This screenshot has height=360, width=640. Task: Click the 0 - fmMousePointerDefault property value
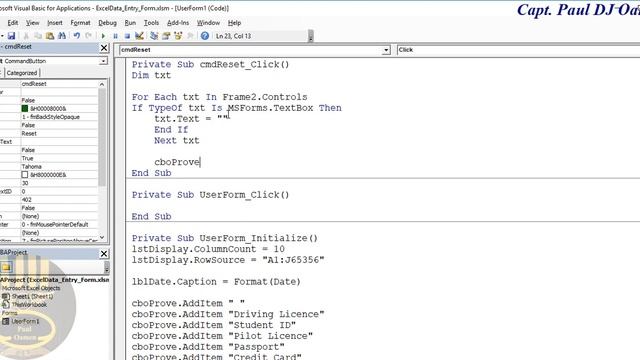tap(59, 224)
